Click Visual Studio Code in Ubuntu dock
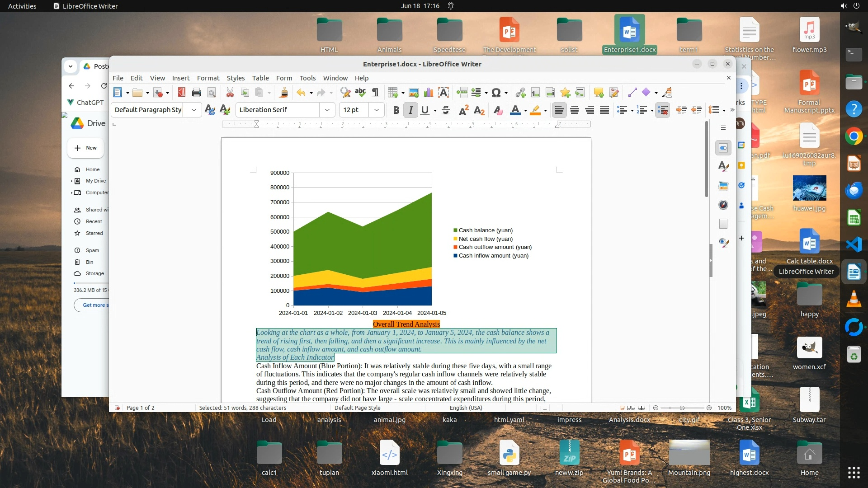The width and height of the screenshot is (868, 488). (x=854, y=244)
